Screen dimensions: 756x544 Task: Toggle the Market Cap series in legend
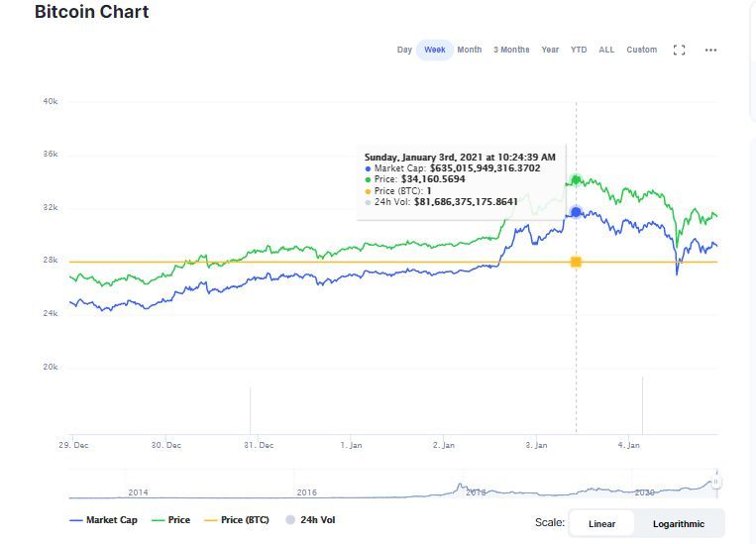click(104, 520)
